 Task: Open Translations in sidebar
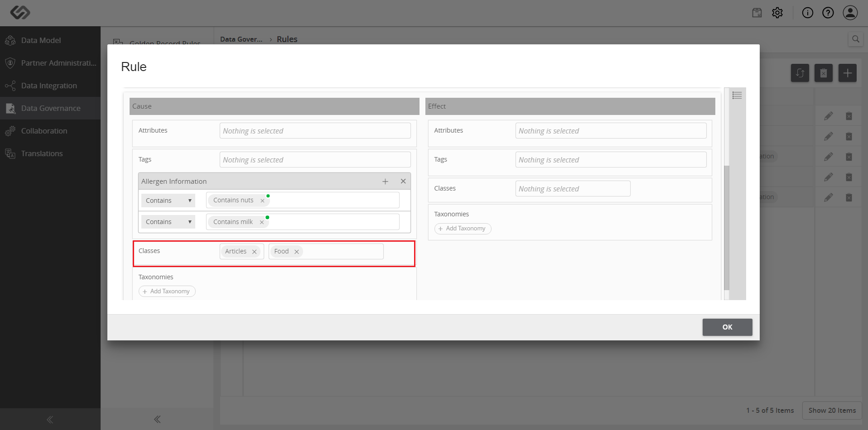tap(50, 153)
